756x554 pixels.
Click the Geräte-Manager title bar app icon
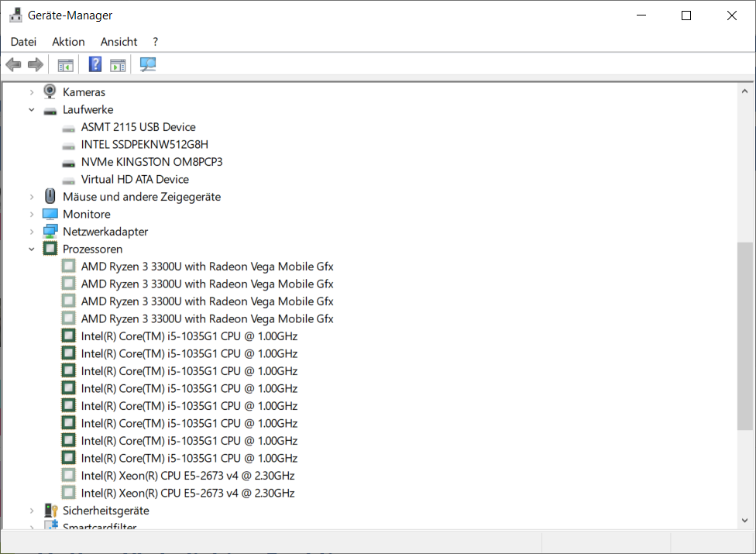[x=16, y=15]
